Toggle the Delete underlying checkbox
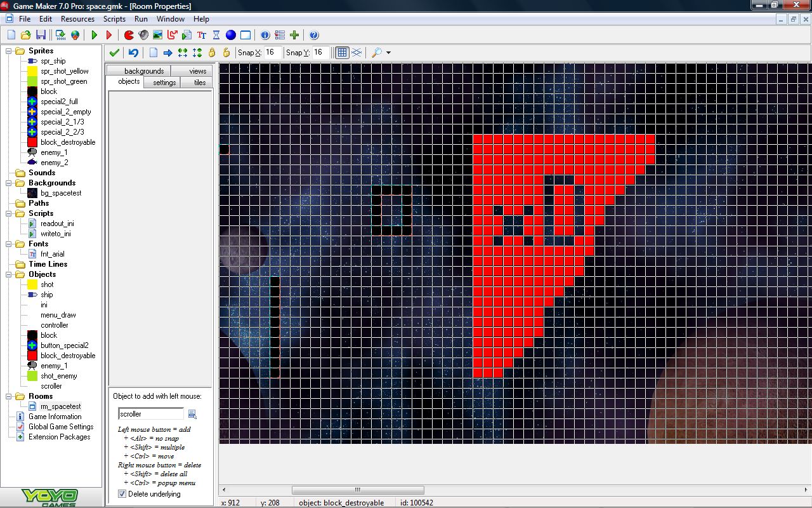812x508 pixels. tap(122, 494)
